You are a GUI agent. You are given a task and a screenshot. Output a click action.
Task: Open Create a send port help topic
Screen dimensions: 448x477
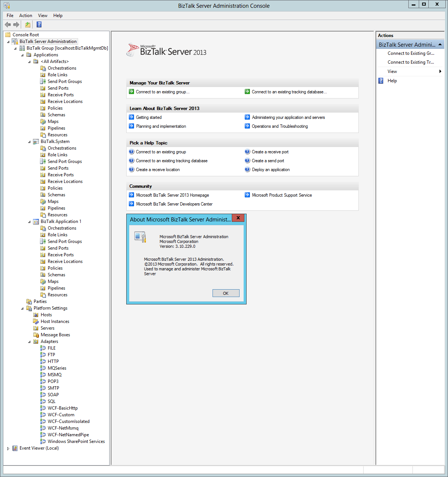pos(268,161)
